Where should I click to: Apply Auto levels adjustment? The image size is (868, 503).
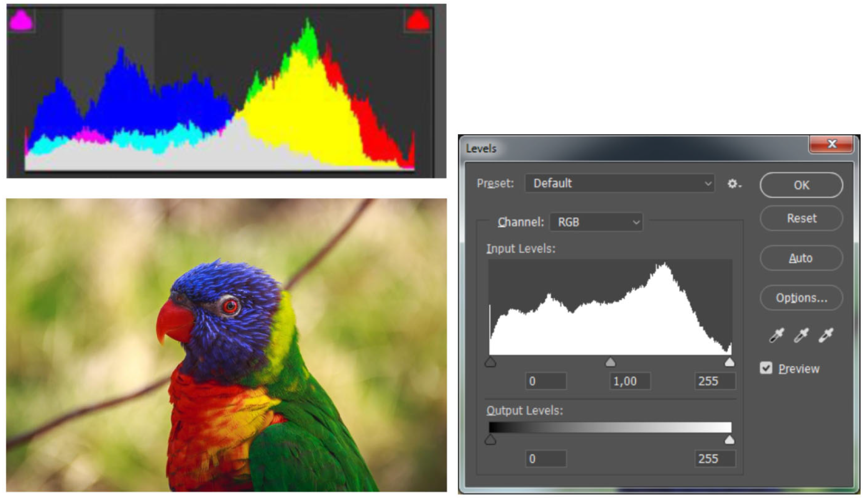coord(801,258)
